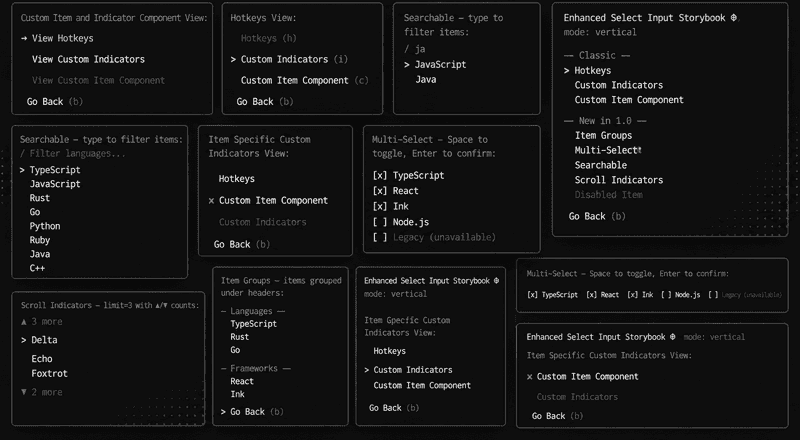Focus the 'Filter languages...' search field
The height and width of the screenshot is (440, 800).
point(73,153)
